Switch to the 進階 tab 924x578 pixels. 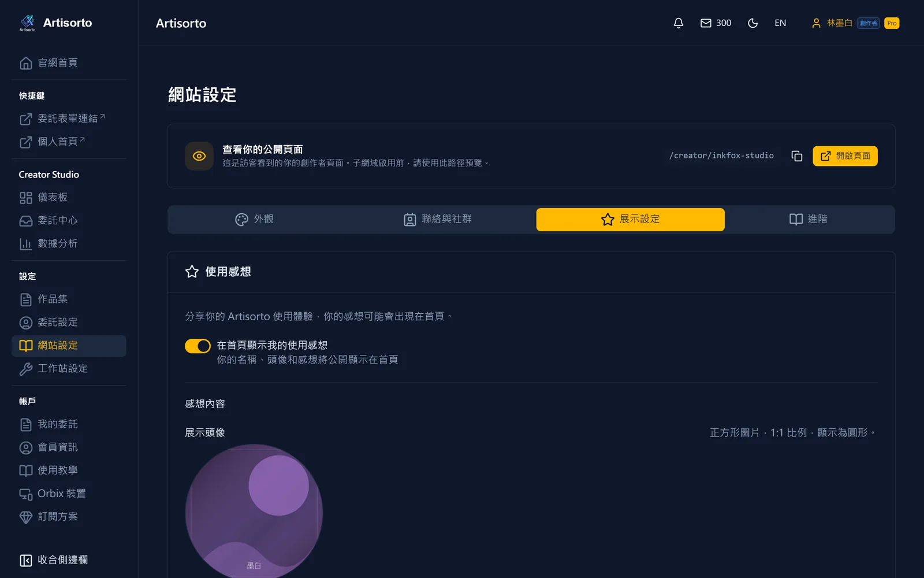click(808, 220)
